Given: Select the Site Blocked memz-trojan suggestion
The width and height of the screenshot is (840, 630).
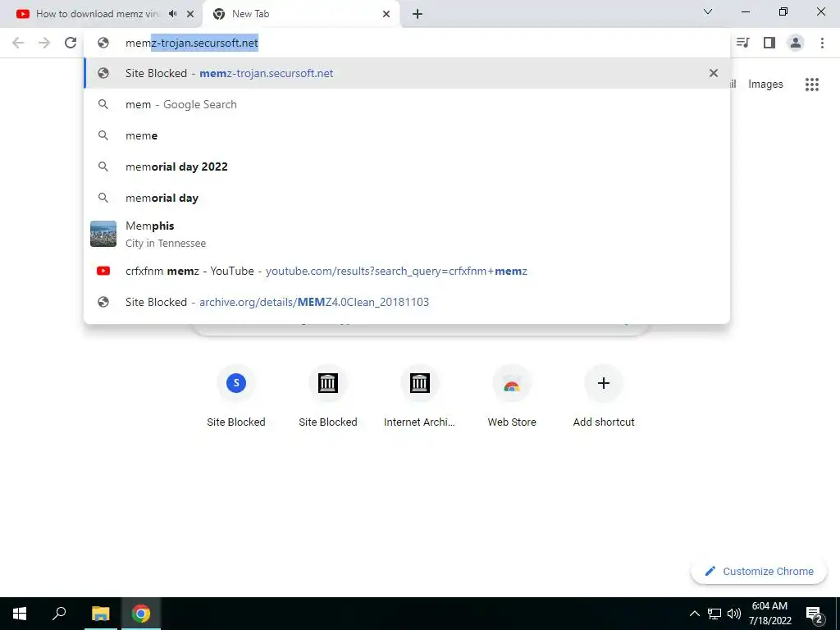Looking at the screenshot, I should pos(407,73).
